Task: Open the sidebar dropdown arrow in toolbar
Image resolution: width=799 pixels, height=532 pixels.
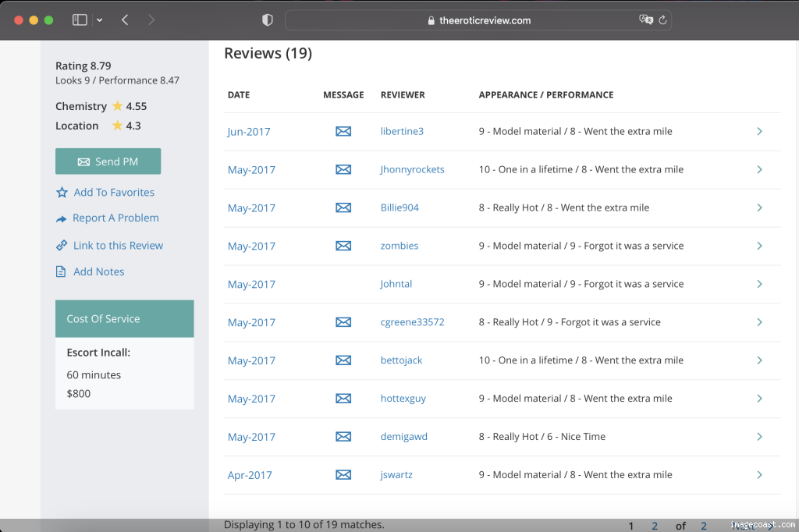Action: [99, 20]
